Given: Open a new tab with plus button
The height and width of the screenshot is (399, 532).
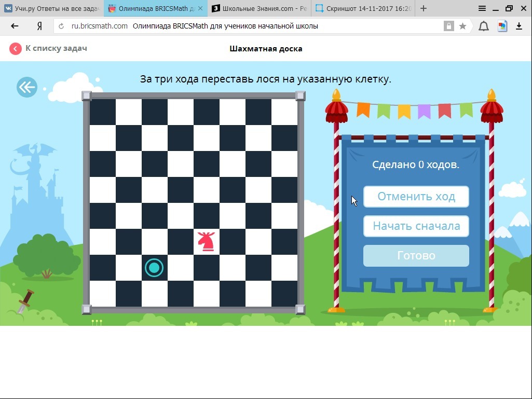Looking at the screenshot, I should [x=424, y=8].
